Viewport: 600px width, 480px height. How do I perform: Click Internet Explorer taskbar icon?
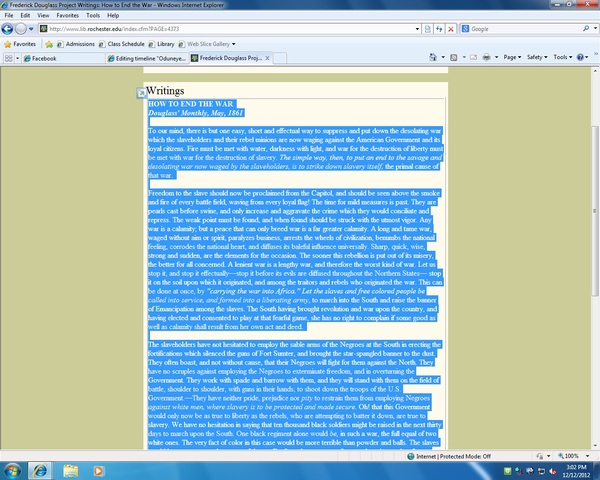coord(40,471)
